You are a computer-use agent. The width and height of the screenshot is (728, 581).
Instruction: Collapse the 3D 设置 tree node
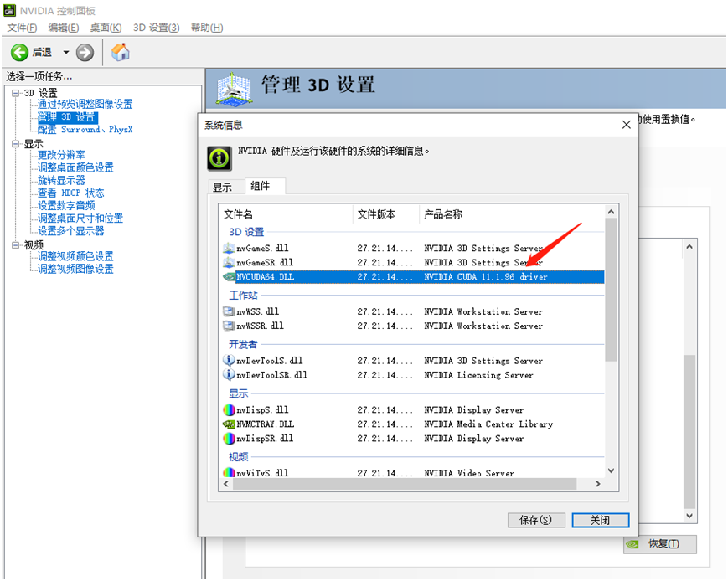pyautogui.click(x=16, y=93)
